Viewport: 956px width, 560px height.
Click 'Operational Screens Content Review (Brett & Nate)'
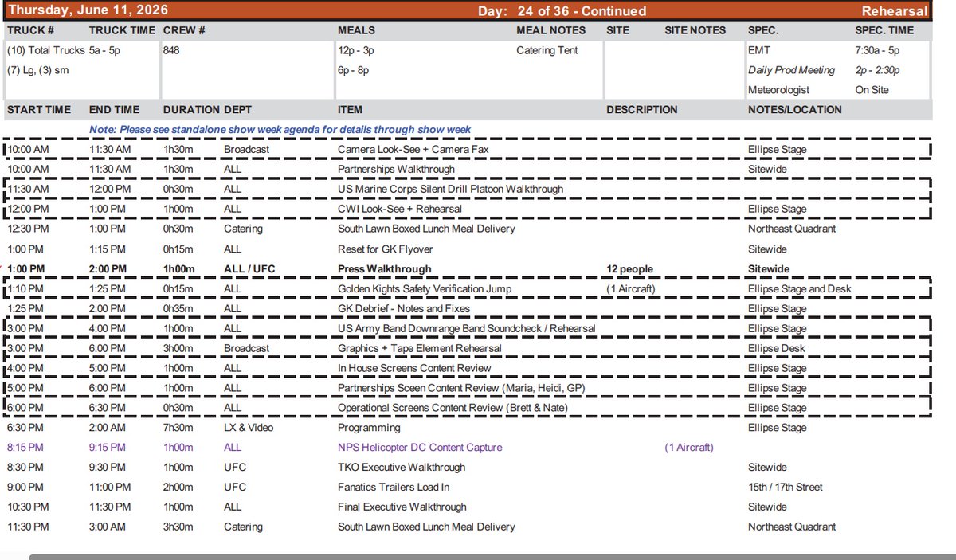coord(453,409)
